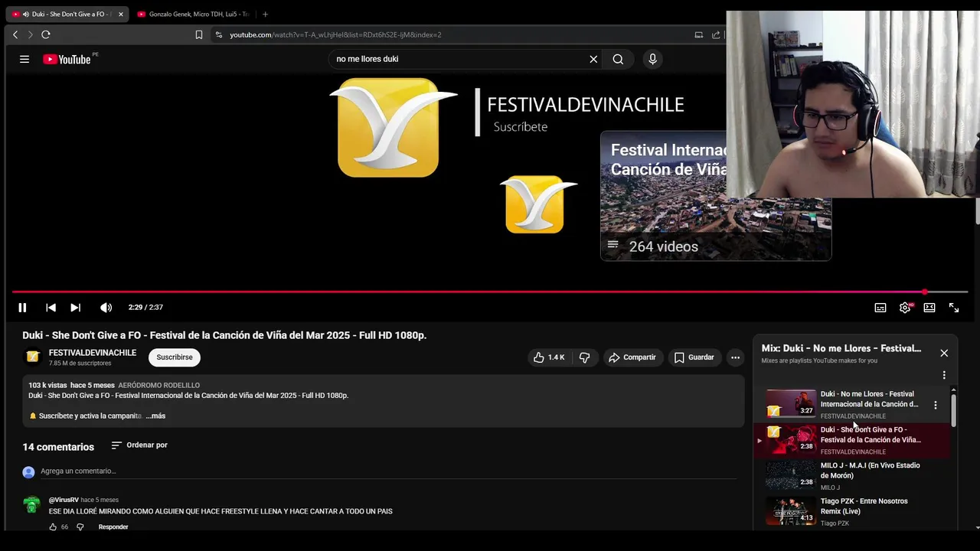Go to previous video in playlist
Viewport: 980px width, 551px height.
[x=51, y=308]
